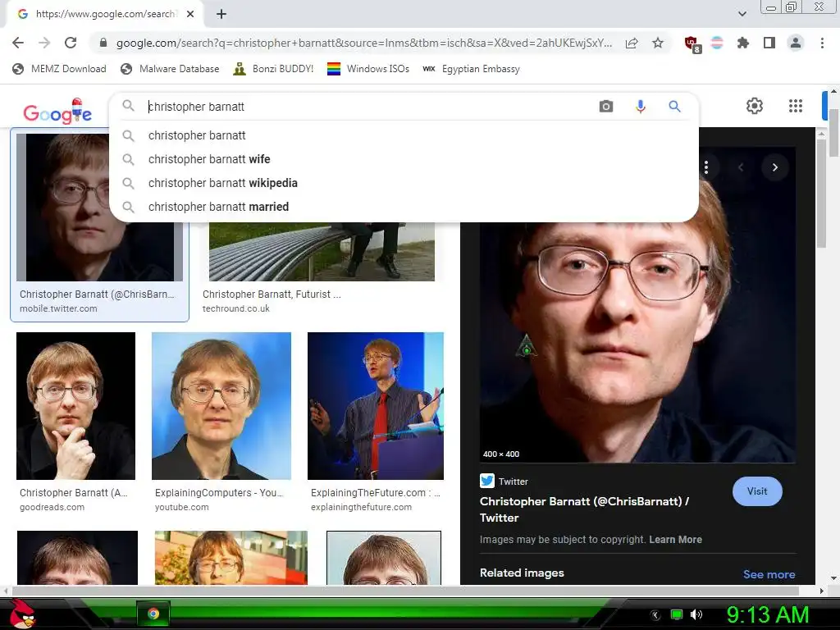The image size is (840, 630).
Task: Toggle the browser side panel icon
Action: [769, 43]
